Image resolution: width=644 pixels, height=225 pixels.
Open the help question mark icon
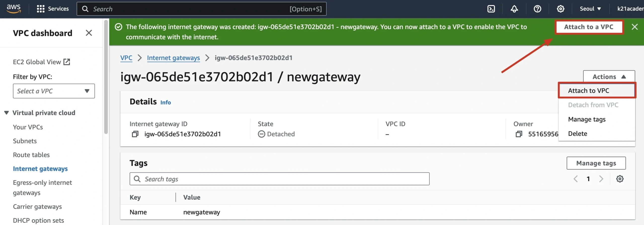[537, 9]
